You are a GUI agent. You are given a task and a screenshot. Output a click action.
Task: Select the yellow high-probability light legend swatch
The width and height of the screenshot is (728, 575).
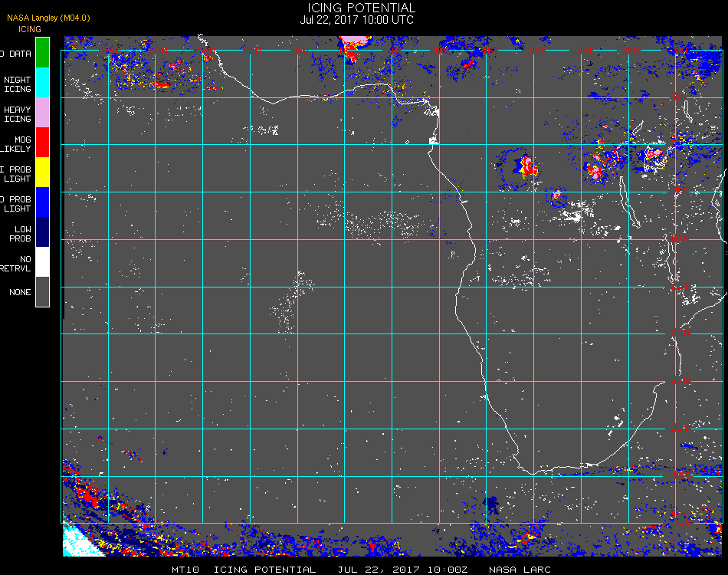[42, 172]
